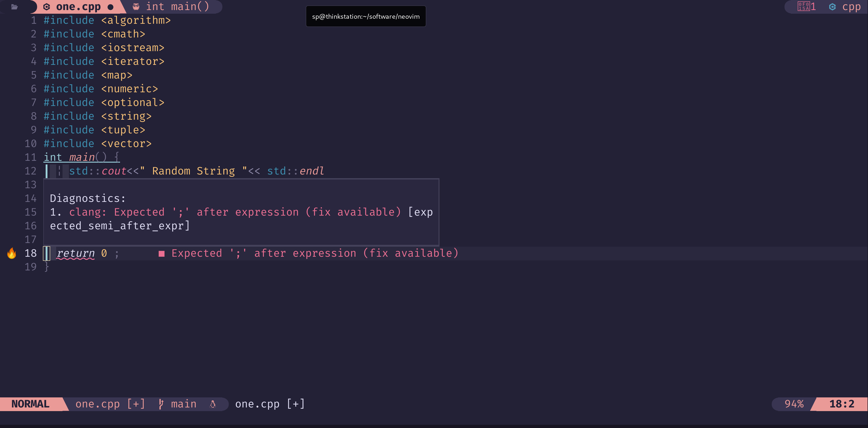Image resolution: width=868 pixels, height=428 pixels.
Task: Click the clang diagnostic message in the popup
Action: pyautogui.click(x=235, y=212)
